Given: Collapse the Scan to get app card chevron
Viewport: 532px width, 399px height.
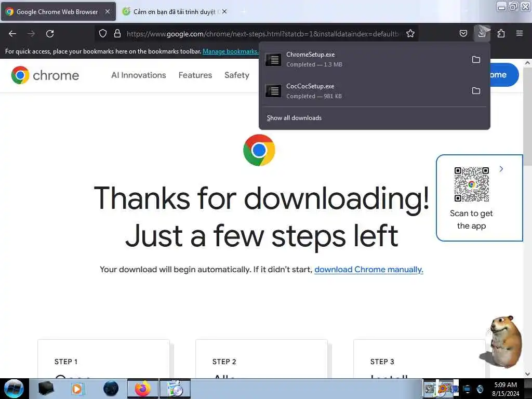Looking at the screenshot, I should [x=501, y=169].
